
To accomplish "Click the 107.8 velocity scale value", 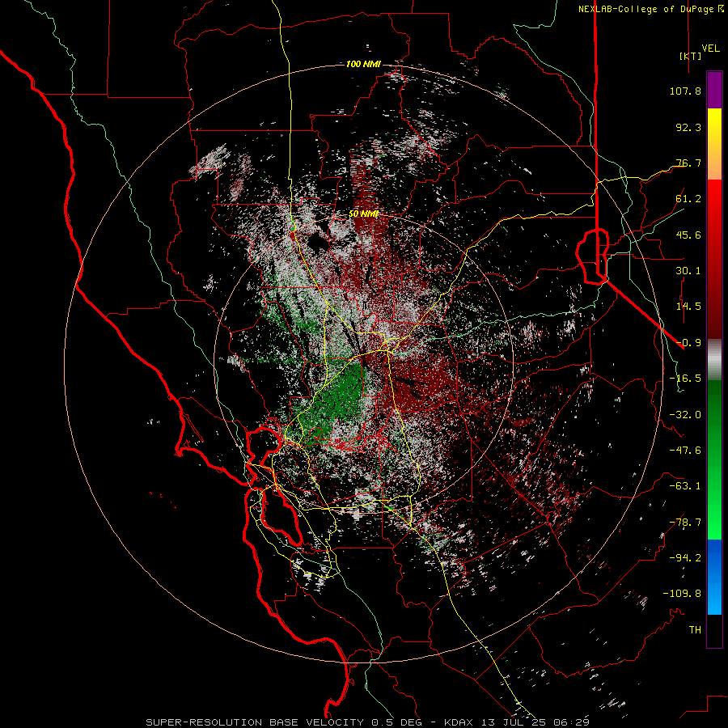I will (x=685, y=91).
